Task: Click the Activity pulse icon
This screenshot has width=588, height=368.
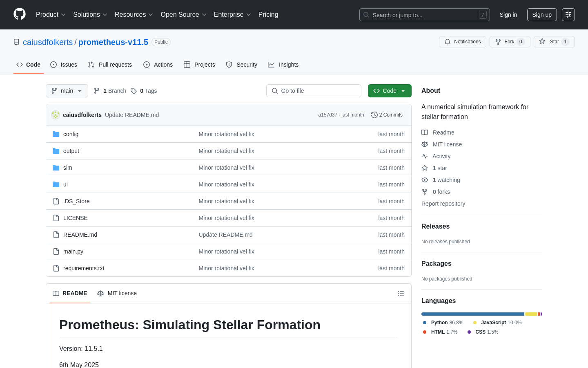Action: click(425, 156)
